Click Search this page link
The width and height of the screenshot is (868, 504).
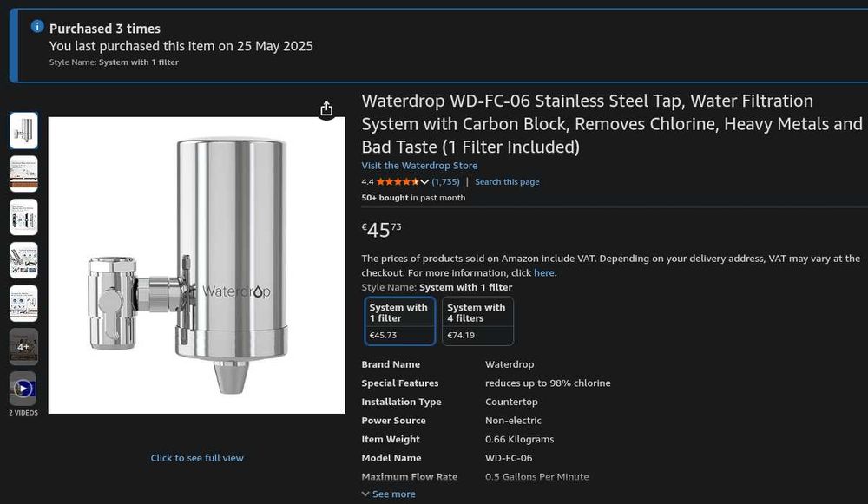click(507, 182)
